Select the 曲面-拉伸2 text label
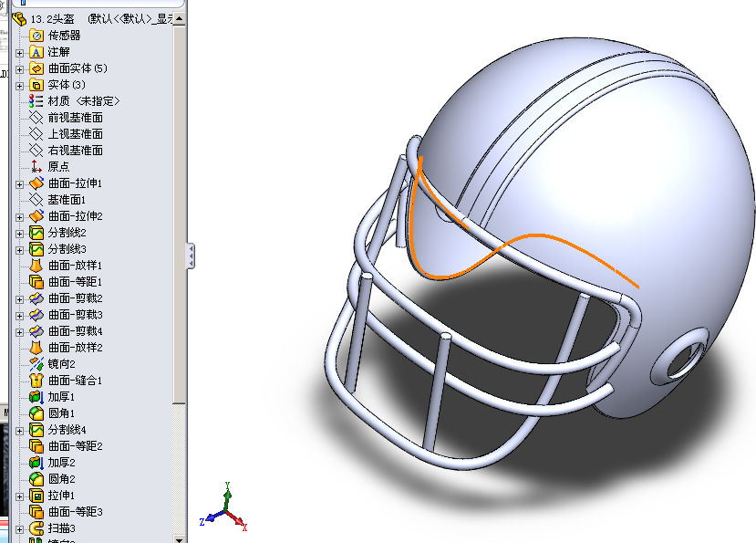The height and width of the screenshot is (543, 756). click(x=75, y=216)
